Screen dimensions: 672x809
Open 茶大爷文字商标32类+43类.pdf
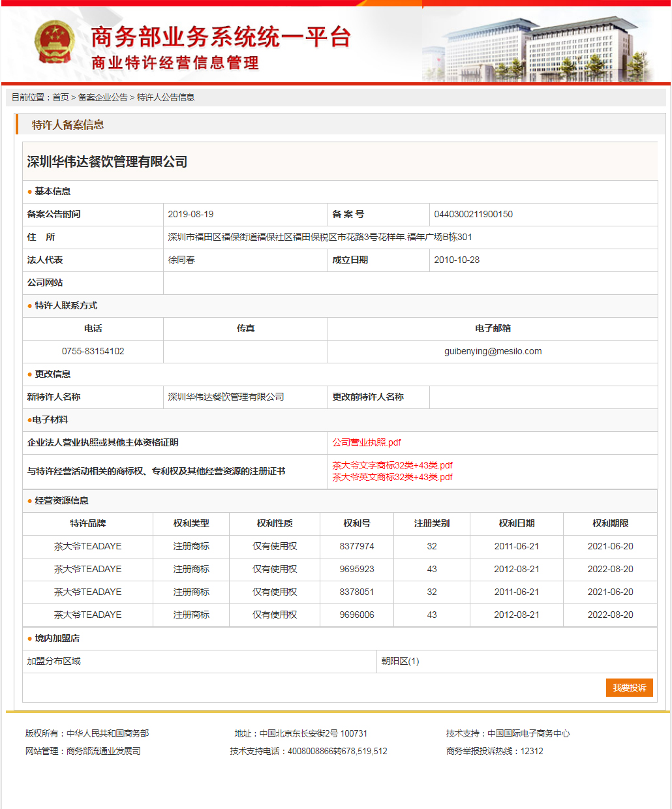pyautogui.click(x=392, y=465)
